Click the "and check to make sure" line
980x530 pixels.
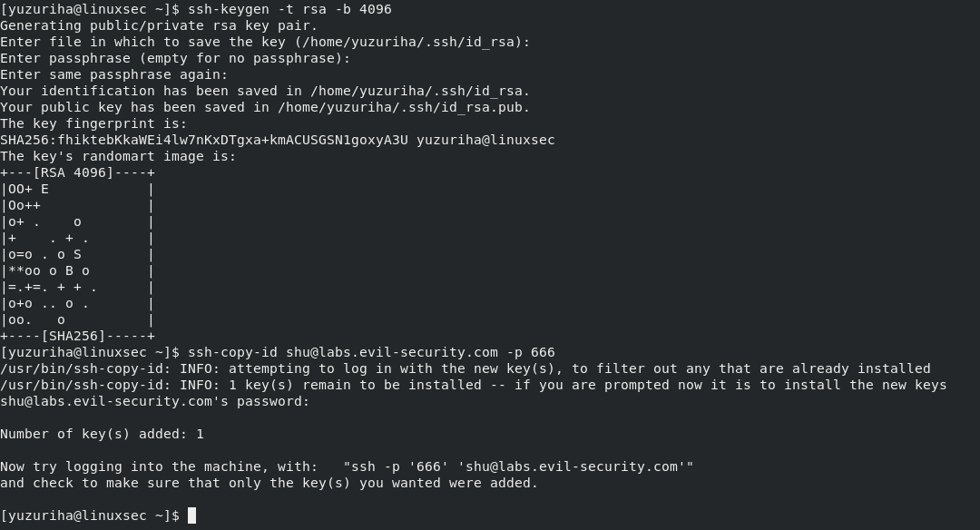point(269,483)
